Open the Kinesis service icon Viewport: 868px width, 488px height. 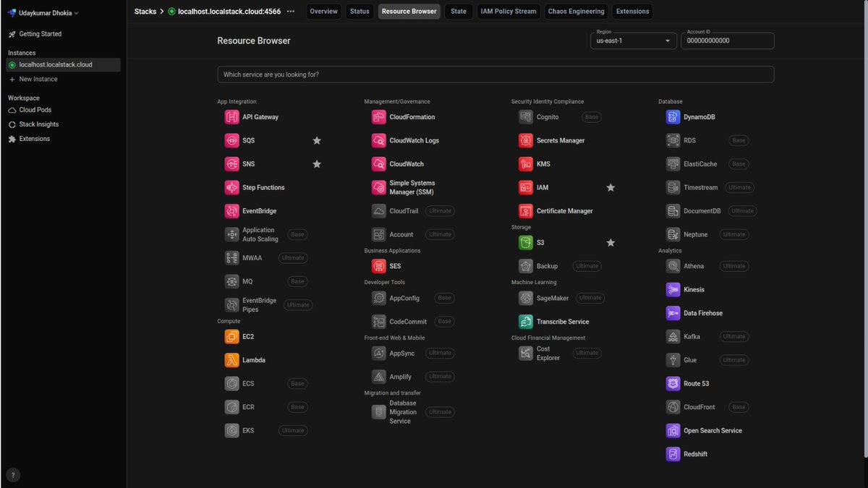point(673,290)
